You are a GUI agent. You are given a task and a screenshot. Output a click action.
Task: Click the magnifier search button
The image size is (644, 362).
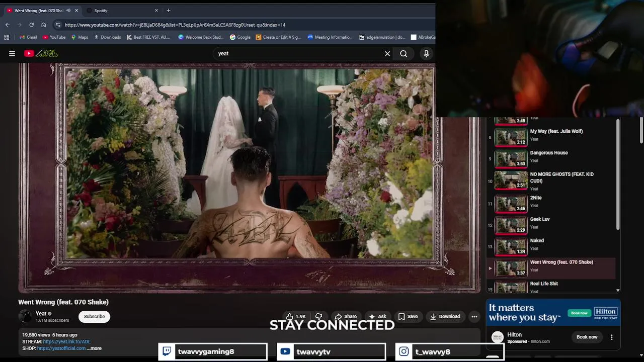click(x=404, y=54)
